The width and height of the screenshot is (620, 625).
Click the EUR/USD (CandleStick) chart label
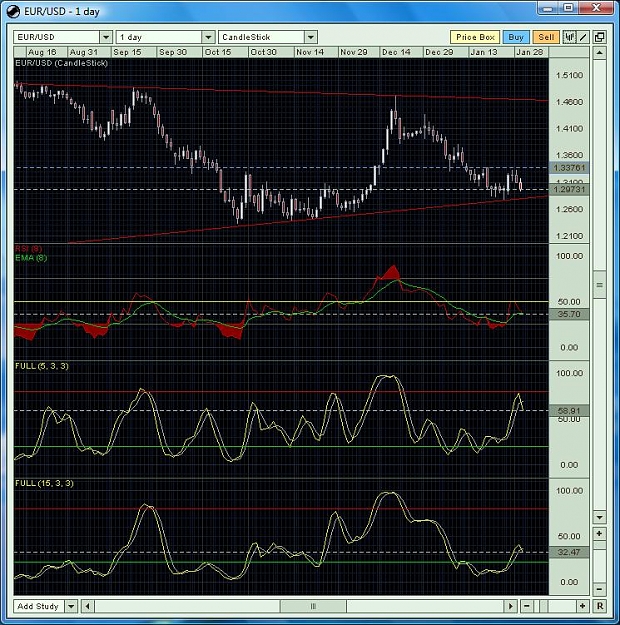tap(61, 63)
